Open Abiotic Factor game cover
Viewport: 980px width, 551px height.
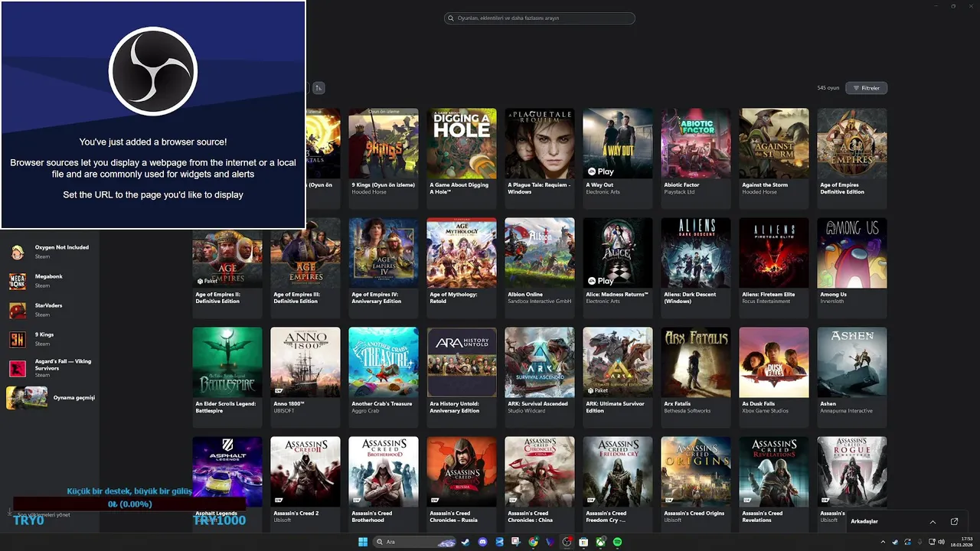pyautogui.click(x=696, y=143)
